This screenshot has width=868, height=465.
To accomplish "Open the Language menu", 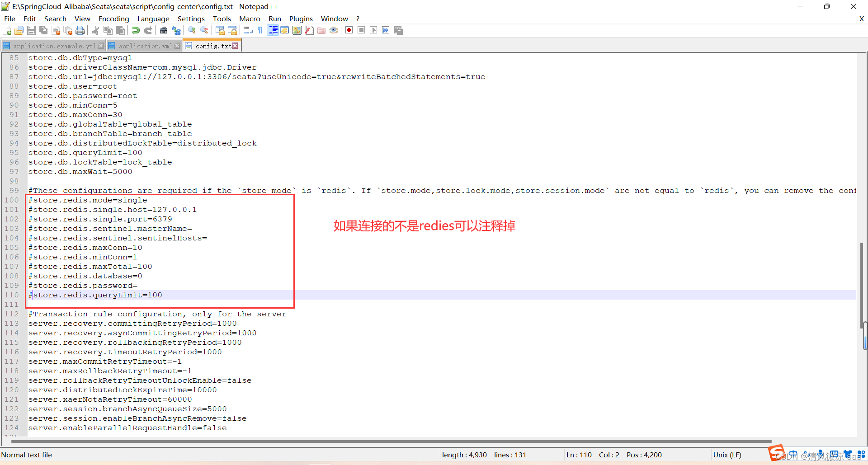I will coord(153,19).
